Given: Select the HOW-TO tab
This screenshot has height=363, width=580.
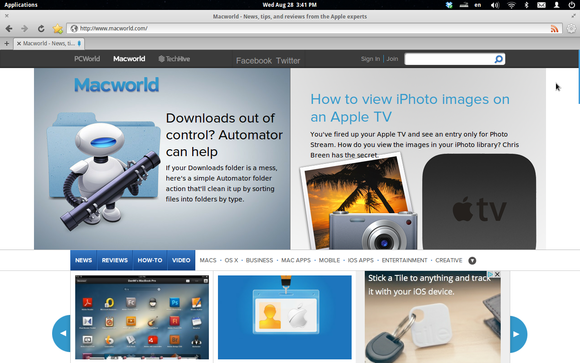Looking at the screenshot, I should pyautogui.click(x=150, y=260).
